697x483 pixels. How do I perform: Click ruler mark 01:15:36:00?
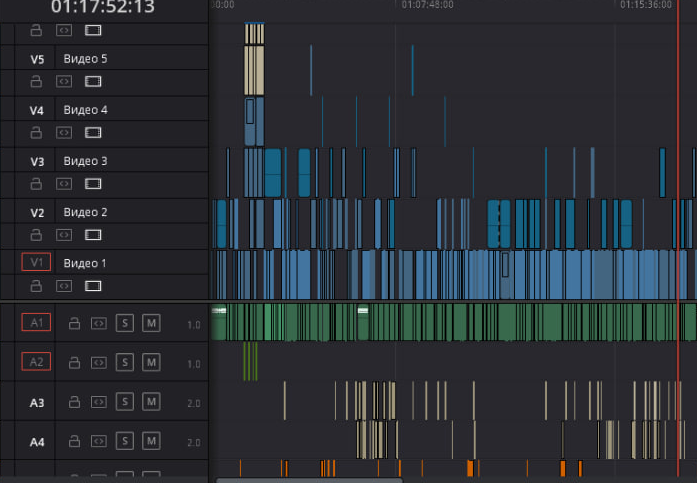(x=646, y=5)
